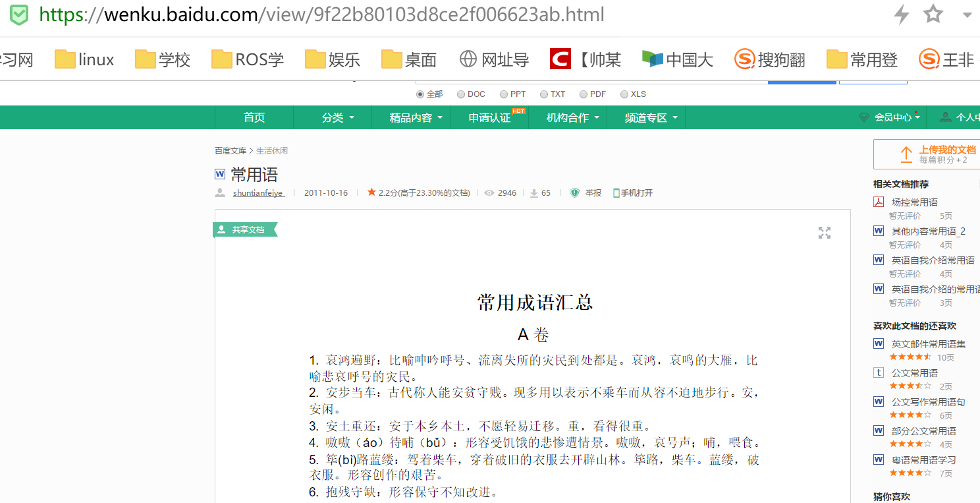Click the orange rating star icon

pos(371,192)
